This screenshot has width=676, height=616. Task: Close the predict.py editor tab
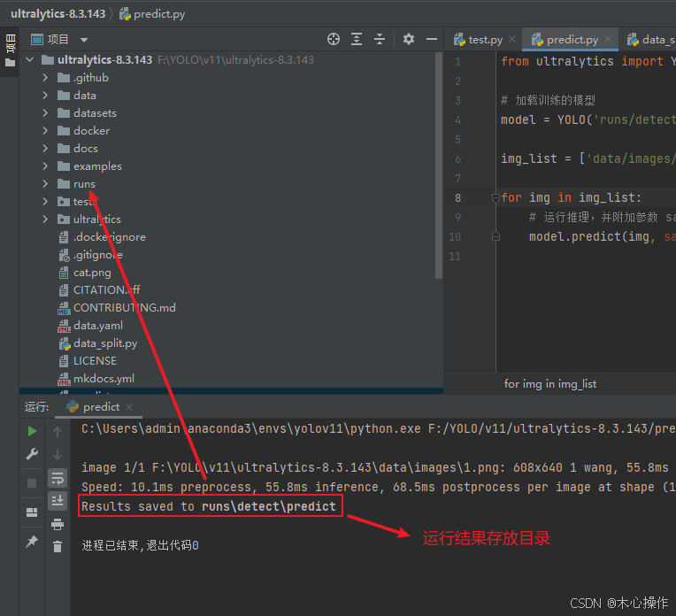(608, 39)
